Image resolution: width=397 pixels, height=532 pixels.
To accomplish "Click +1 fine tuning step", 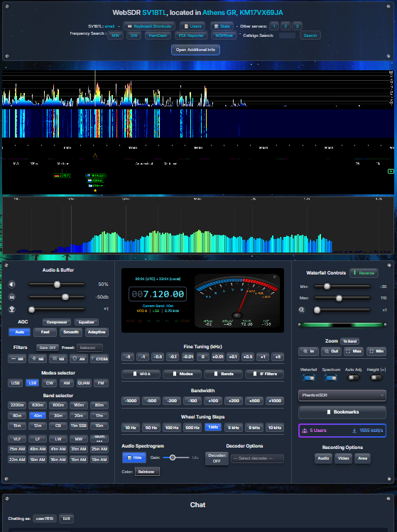I will pos(263,357).
